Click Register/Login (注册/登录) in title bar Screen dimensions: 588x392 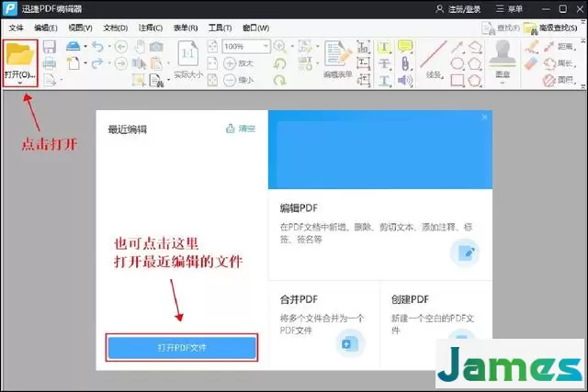458,9
